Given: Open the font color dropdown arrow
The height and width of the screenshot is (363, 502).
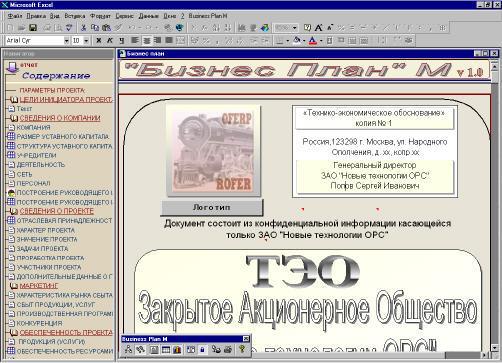Looking at the screenshot, I should (321, 41).
